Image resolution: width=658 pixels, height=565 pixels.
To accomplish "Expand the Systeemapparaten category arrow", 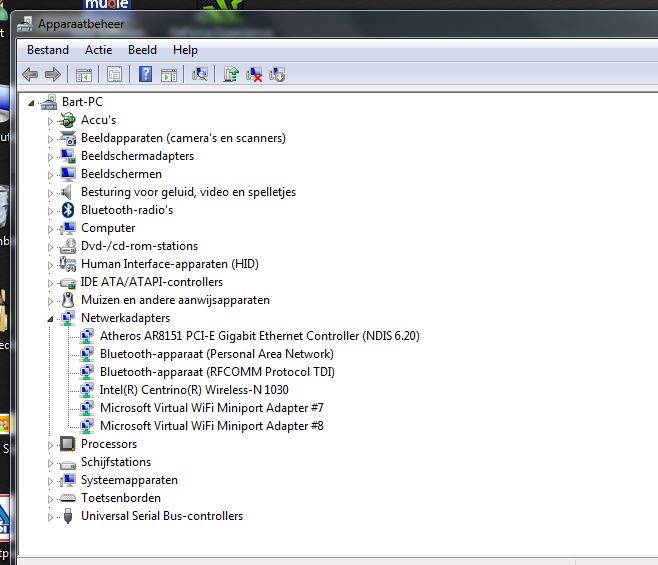I will 50,481.
